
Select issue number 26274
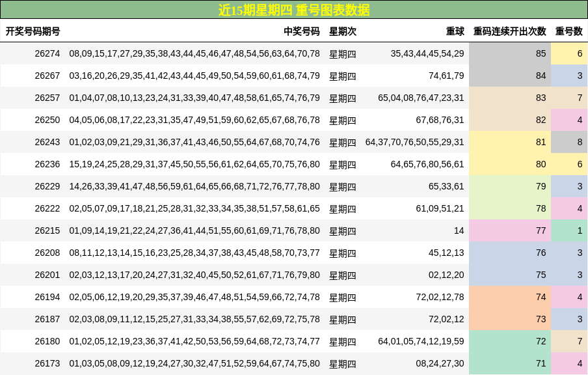(x=47, y=53)
